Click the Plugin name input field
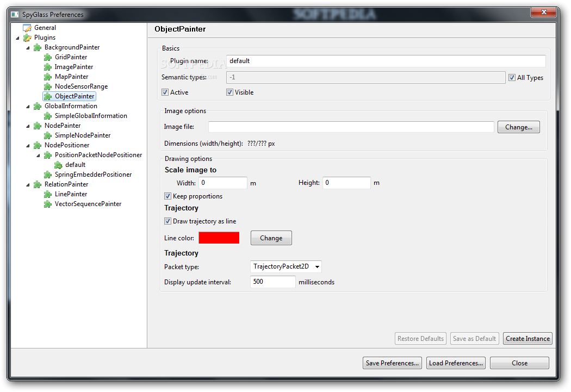The width and height of the screenshot is (571, 392). coord(386,61)
